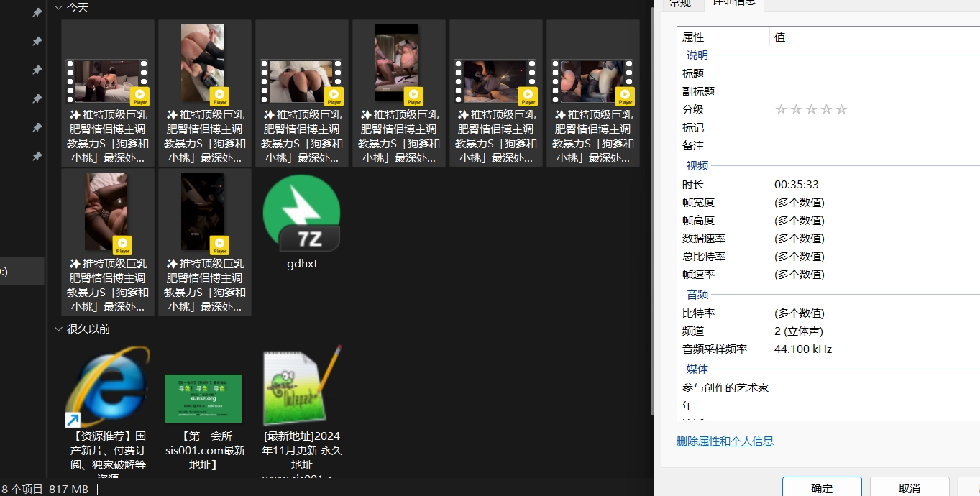Click the 标题 value field

863,73
